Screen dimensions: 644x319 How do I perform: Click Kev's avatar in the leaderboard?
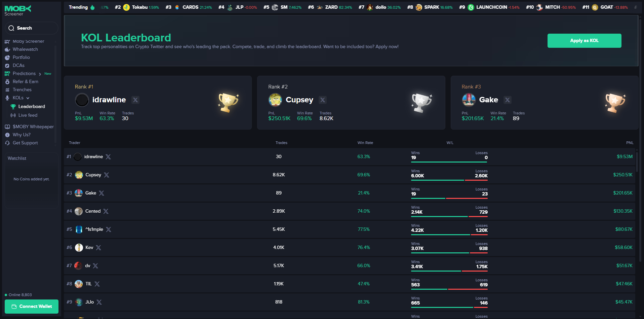point(79,248)
